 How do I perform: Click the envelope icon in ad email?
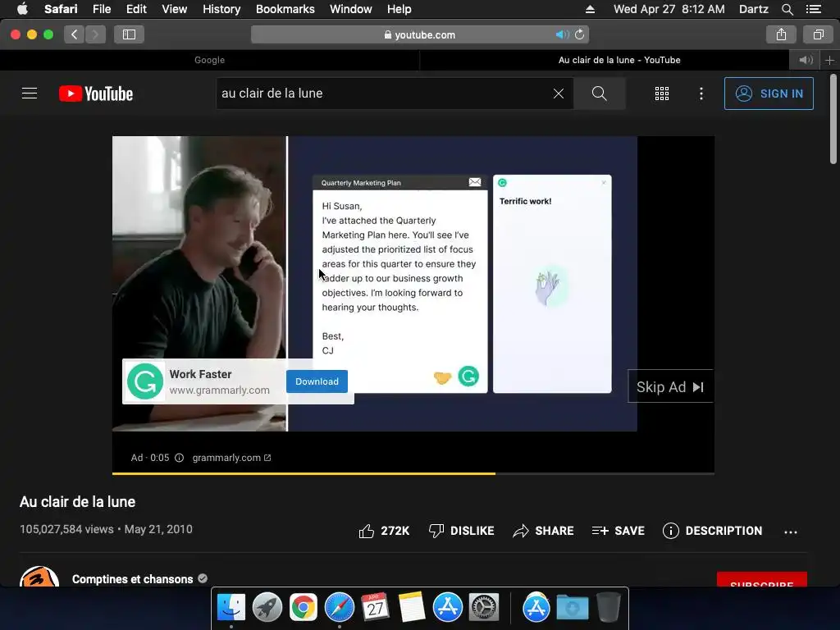pyautogui.click(x=475, y=182)
